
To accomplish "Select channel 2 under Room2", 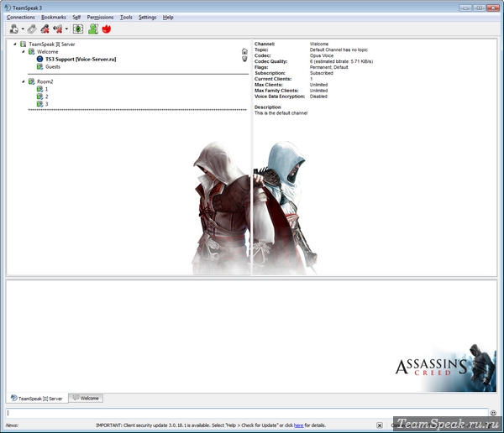I will click(x=46, y=97).
